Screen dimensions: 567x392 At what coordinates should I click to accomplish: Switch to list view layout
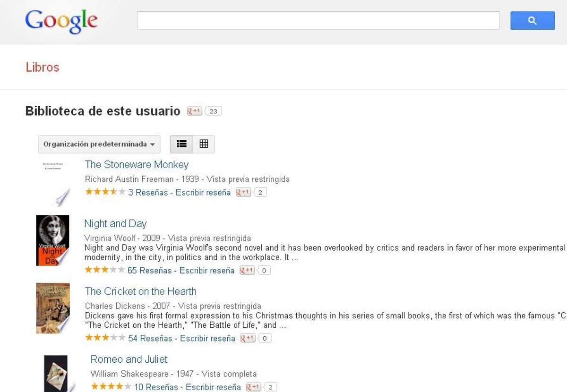click(182, 144)
